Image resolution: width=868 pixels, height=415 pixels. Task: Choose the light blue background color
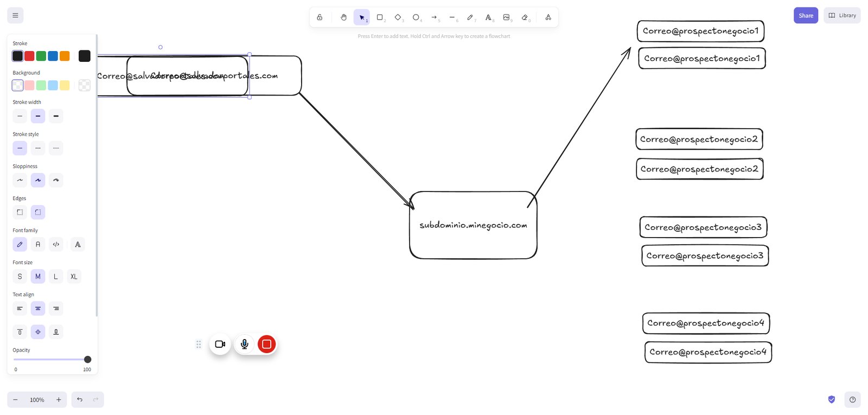53,85
